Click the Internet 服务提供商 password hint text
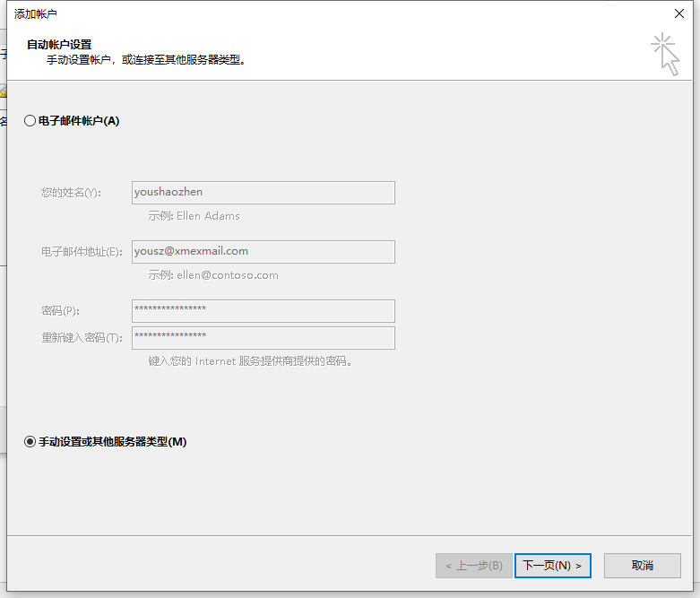The image size is (700, 598). click(x=250, y=361)
